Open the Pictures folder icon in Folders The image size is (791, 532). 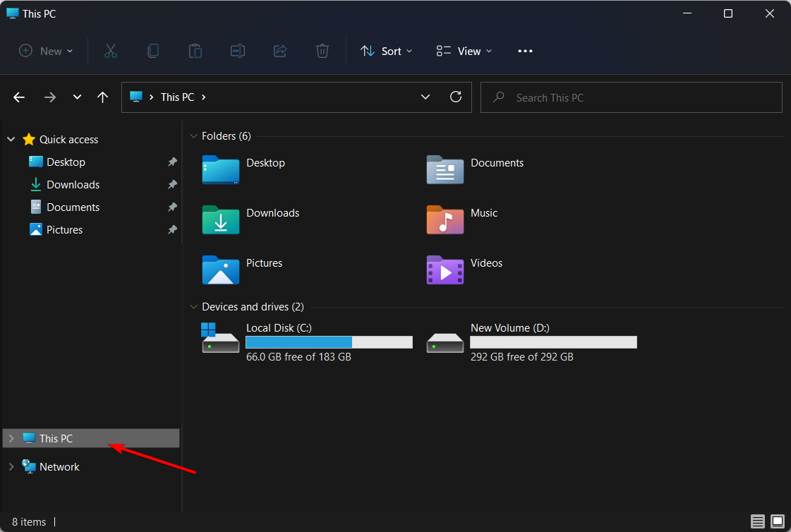click(x=220, y=270)
